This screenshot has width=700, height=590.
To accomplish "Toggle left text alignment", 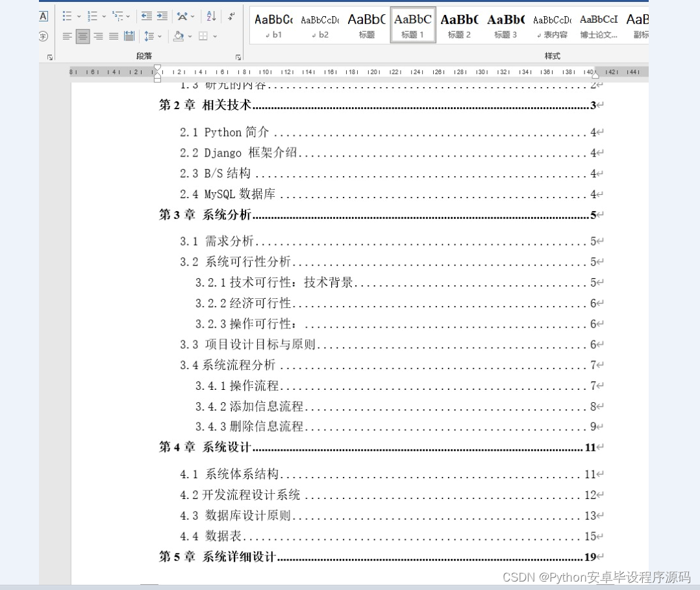I will (68, 36).
